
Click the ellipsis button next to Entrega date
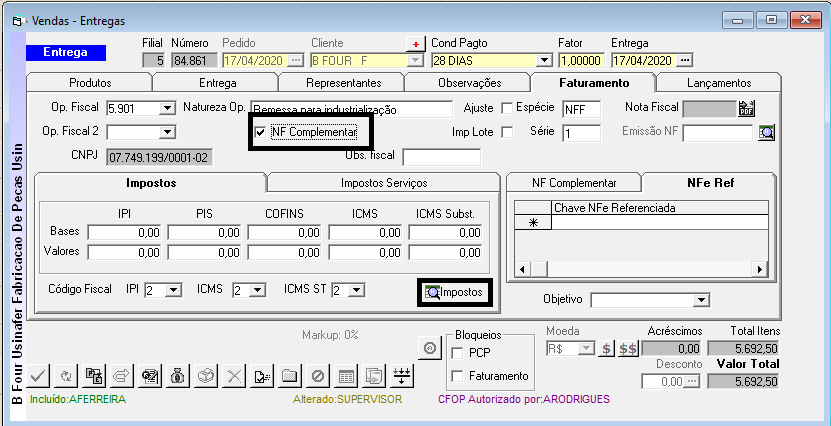point(685,60)
